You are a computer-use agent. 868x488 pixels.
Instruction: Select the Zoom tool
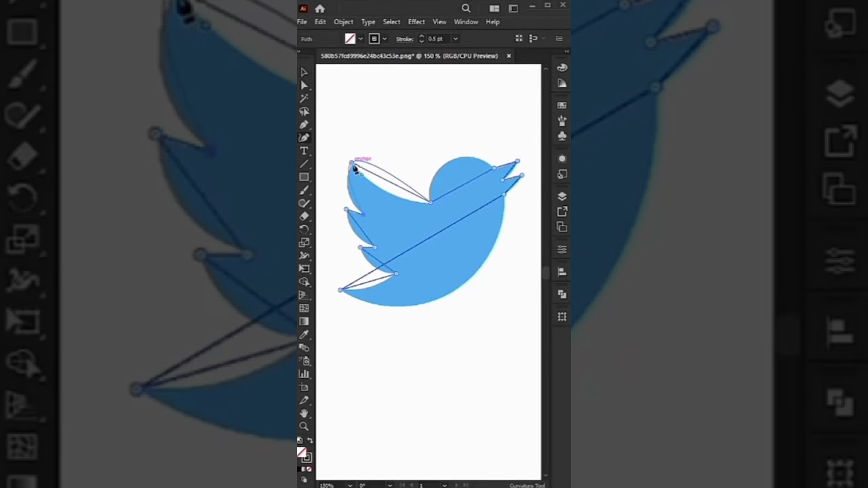click(x=304, y=426)
